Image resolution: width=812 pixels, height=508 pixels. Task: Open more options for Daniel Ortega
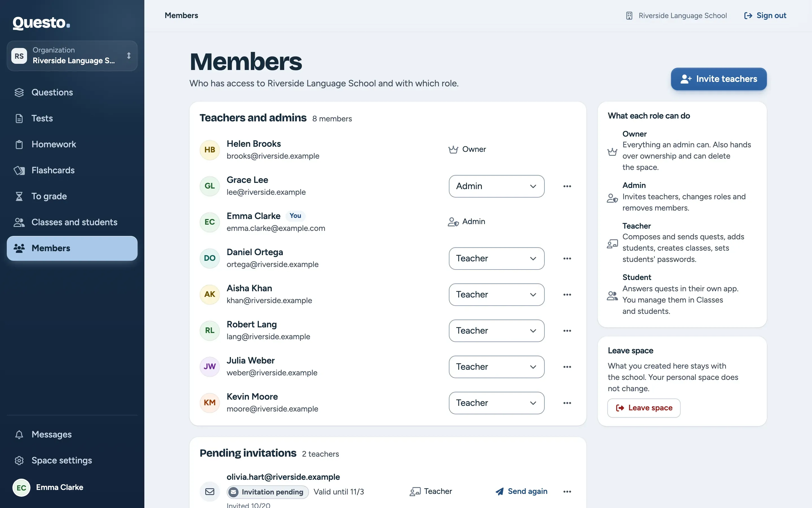click(567, 258)
